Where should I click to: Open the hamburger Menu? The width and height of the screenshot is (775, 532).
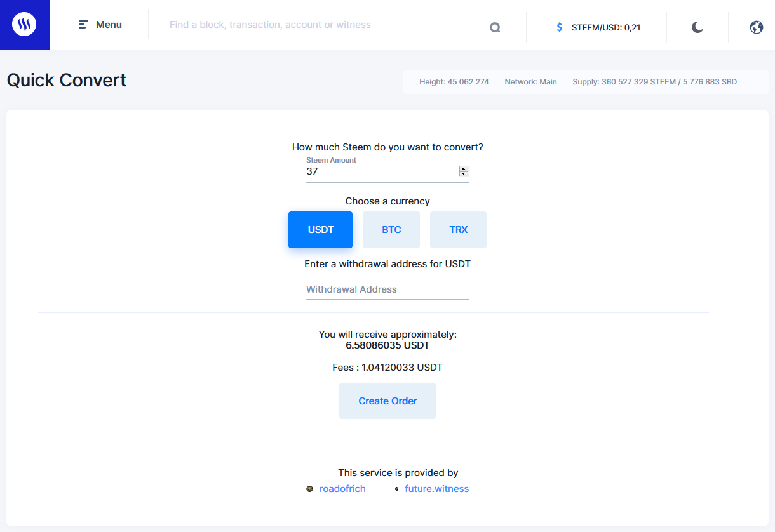[x=100, y=25]
